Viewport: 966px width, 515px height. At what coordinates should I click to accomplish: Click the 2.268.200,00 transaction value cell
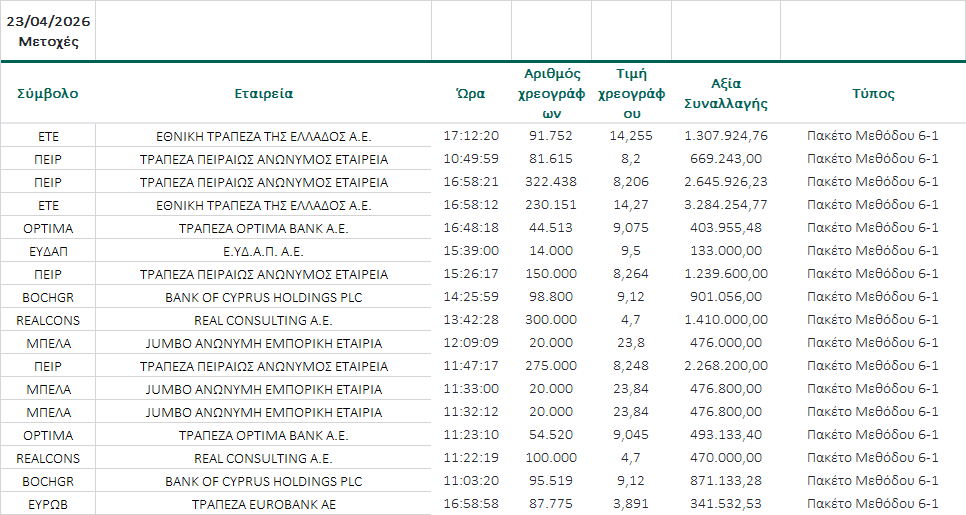pyautogui.click(x=725, y=366)
